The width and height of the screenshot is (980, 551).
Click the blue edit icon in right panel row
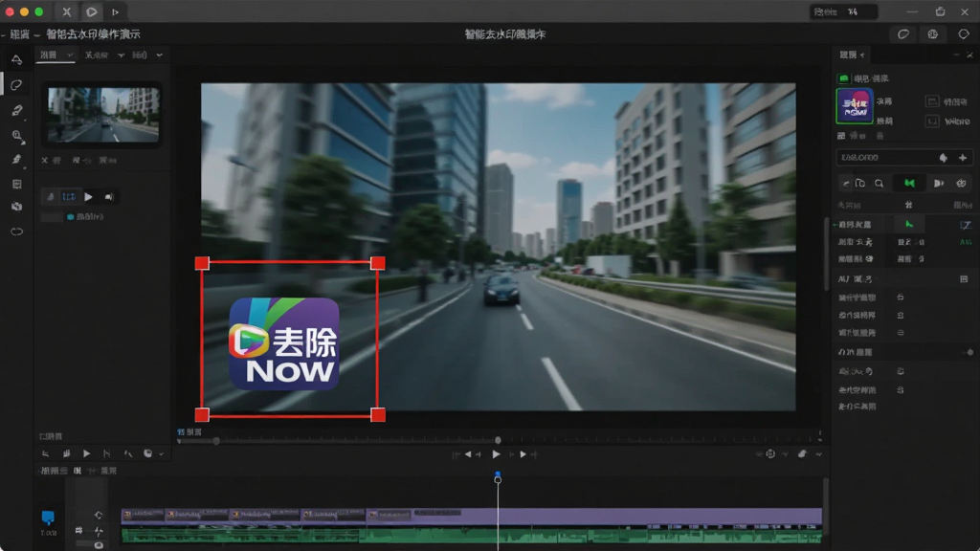click(966, 224)
